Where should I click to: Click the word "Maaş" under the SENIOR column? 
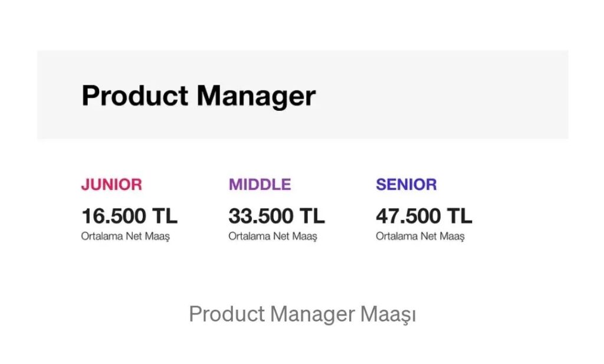(x=453, y=237)
